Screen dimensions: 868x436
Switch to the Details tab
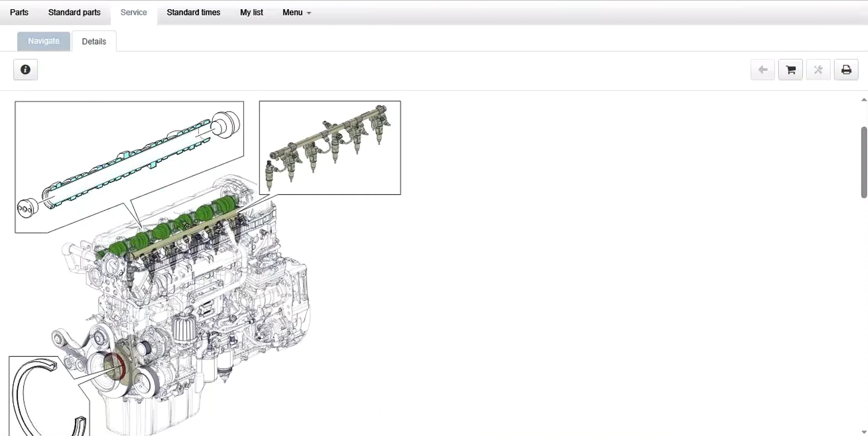94,41
